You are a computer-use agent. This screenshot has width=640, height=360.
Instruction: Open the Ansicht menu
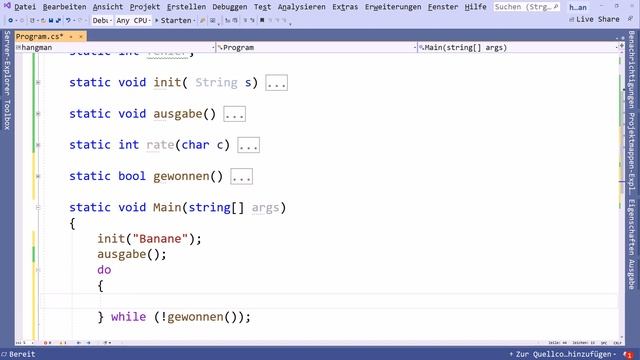108,7
